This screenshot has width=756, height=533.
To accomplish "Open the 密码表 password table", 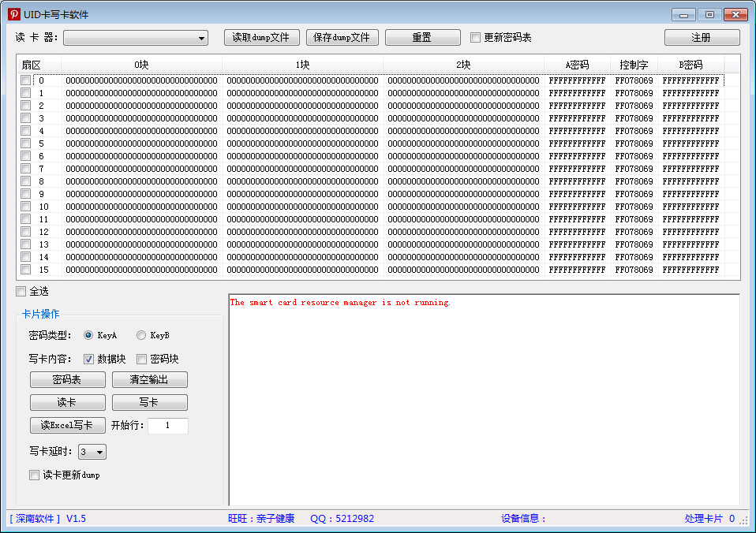I will tap(67, 379).
